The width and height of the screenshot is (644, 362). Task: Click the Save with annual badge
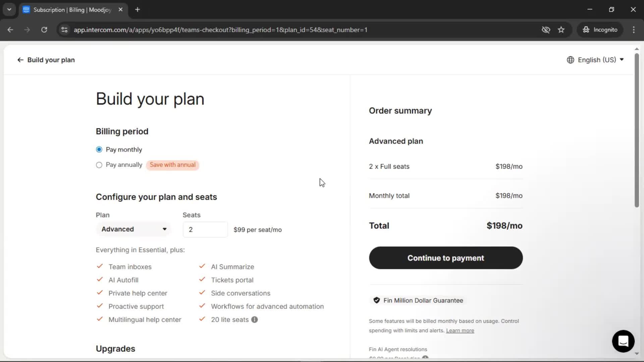(172, 165)
